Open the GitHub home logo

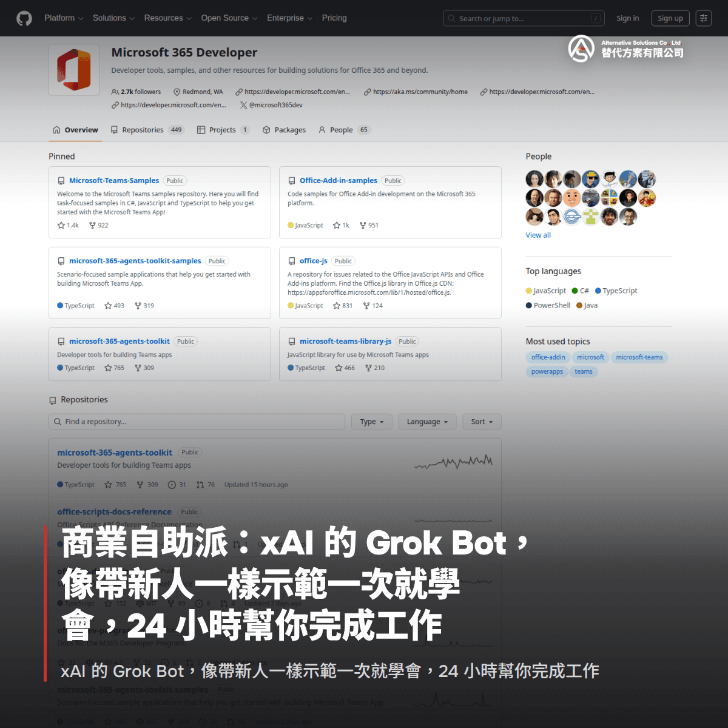pos(24,18)
